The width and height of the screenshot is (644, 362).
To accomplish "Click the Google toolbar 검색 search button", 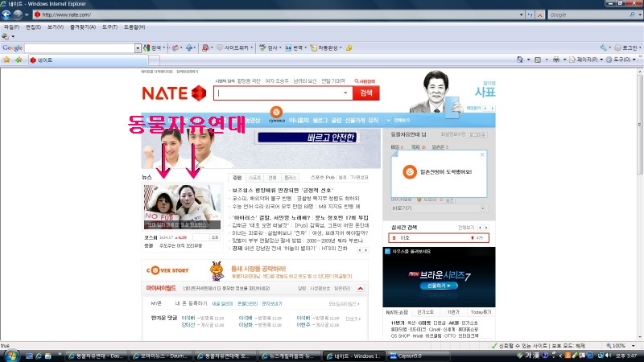I will (154, 48).
